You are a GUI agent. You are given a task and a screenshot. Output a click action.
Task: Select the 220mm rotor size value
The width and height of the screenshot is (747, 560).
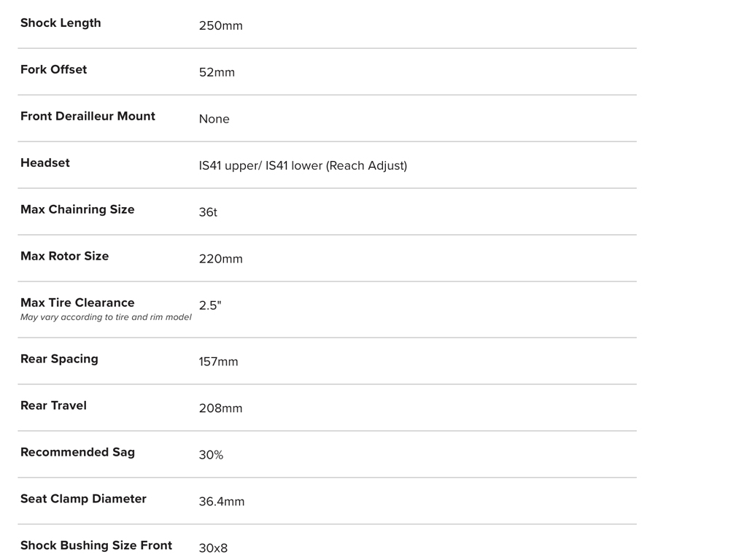tap(220, 260)
